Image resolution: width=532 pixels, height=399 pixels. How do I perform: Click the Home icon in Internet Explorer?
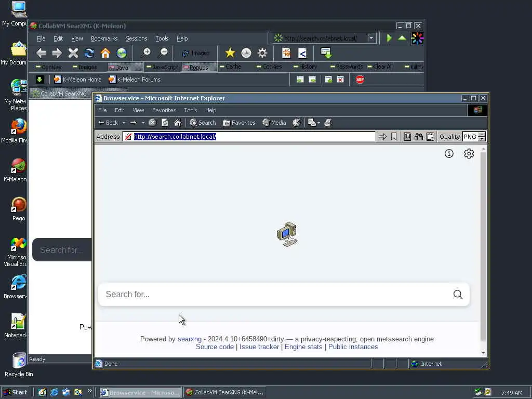coord(178,123)
